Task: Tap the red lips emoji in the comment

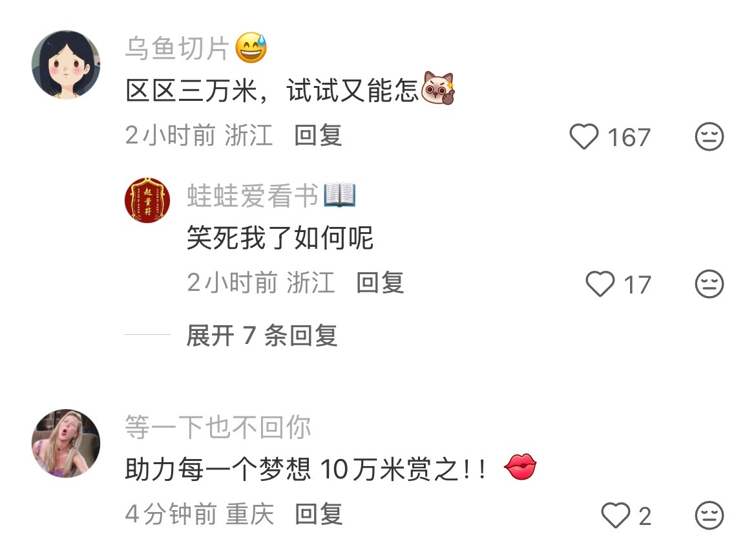Action: 520,467
